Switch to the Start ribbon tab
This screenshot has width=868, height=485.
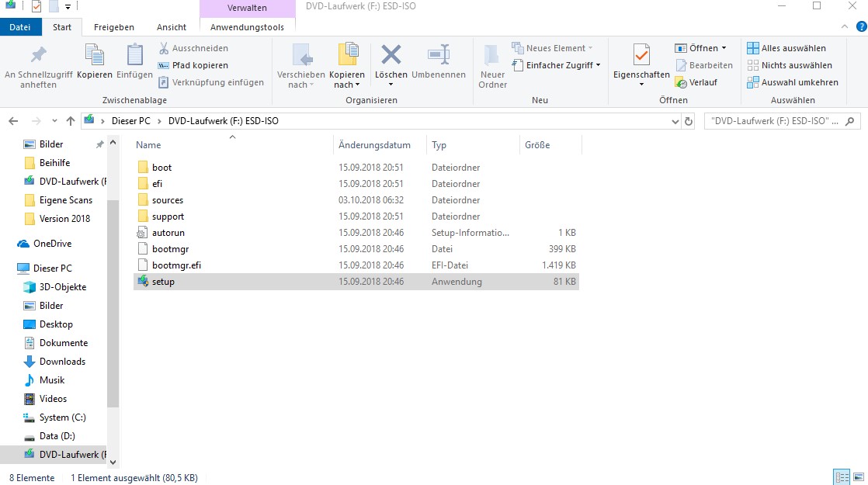click(62, 27)
